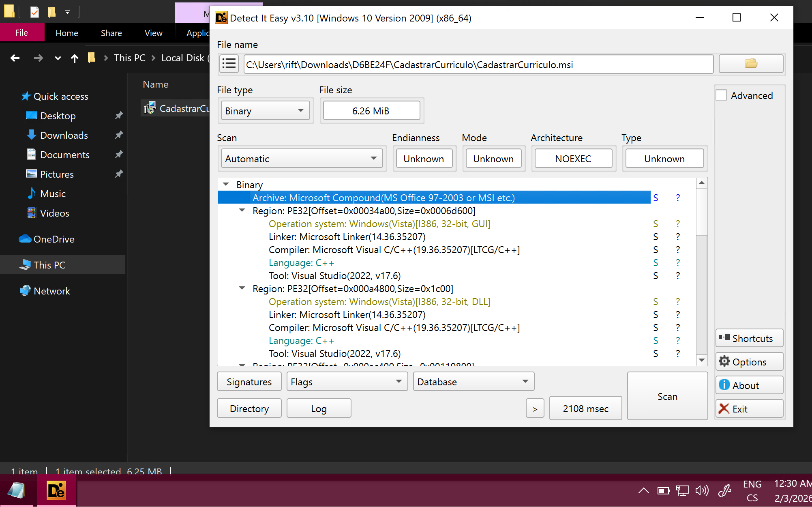Click the blue About info icon
Screen dimensions: 812x507
(x=724, y=385)
